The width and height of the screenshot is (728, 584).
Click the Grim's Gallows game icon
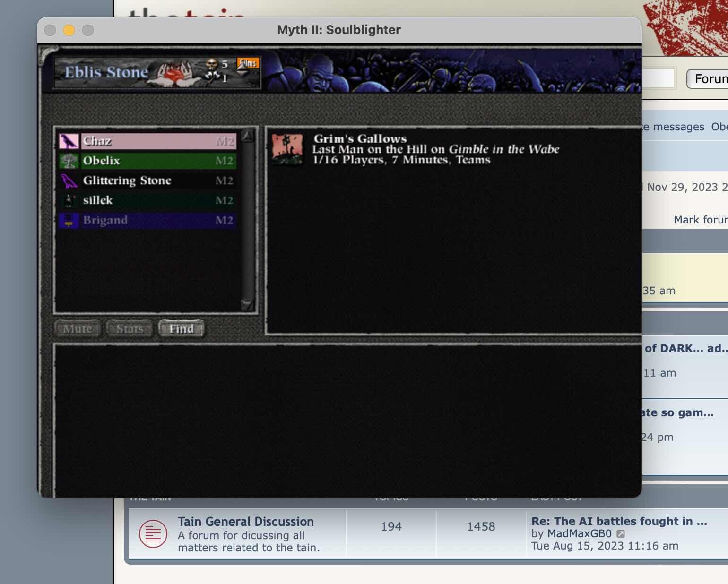coord(287,149)
